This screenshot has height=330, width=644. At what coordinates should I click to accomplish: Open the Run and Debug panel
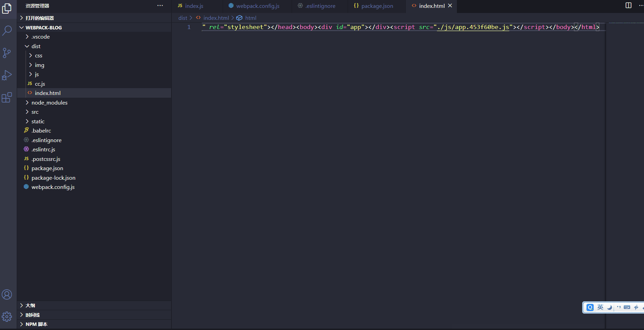pos(7,75)
